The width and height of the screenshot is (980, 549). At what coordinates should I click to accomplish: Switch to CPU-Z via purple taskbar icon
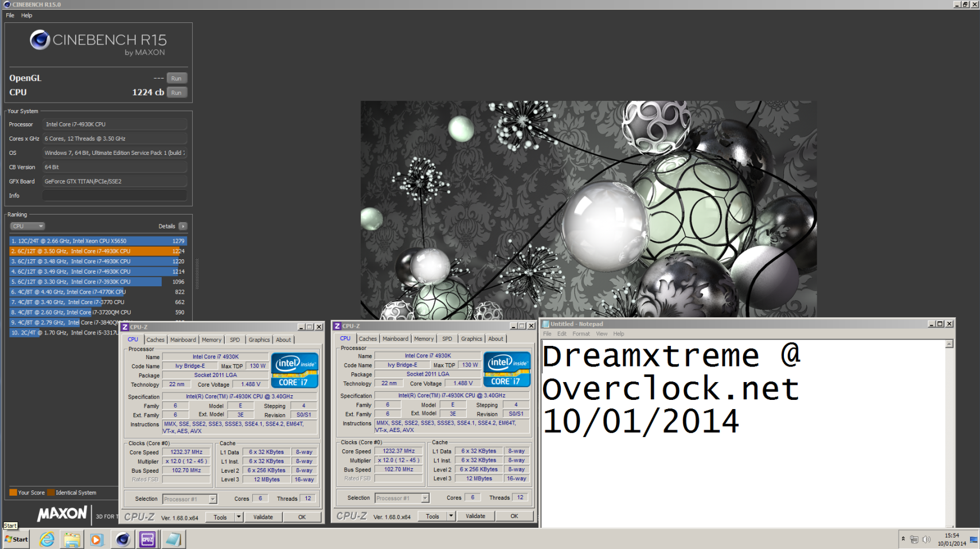click(147, 539)
